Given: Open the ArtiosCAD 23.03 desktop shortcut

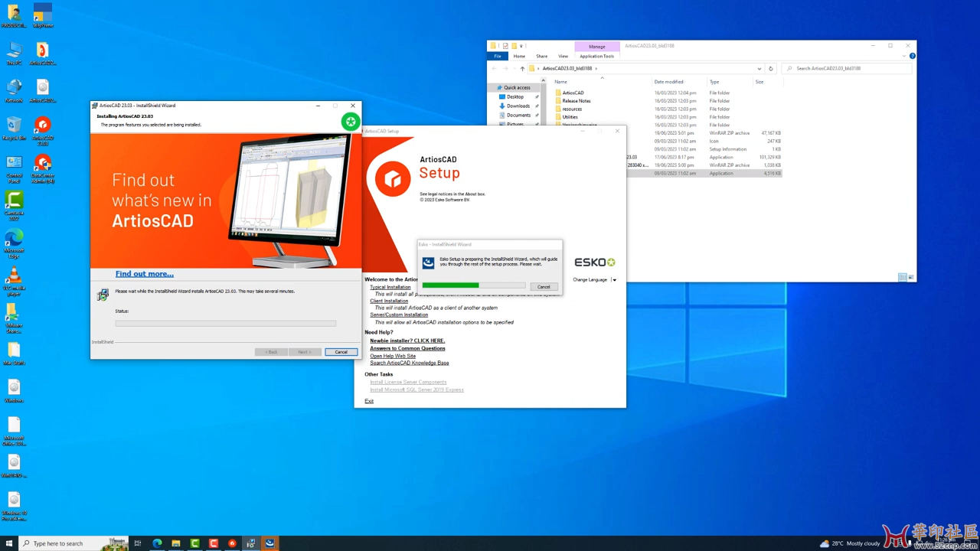Looking at the screenshot, I should coord(43,127).
